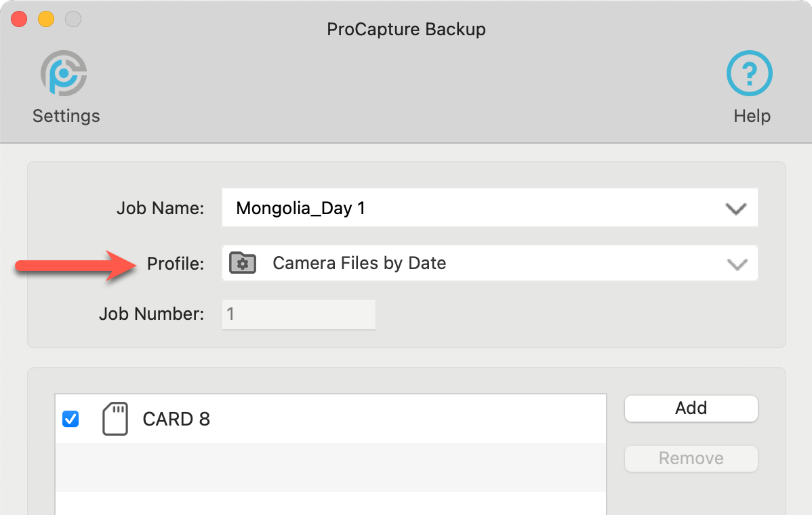Image resolution: width=812 pixels, height=515 pixels.
Task: Click the Help toolbar label
Action: pyautogui.click(x=752, y=116)
